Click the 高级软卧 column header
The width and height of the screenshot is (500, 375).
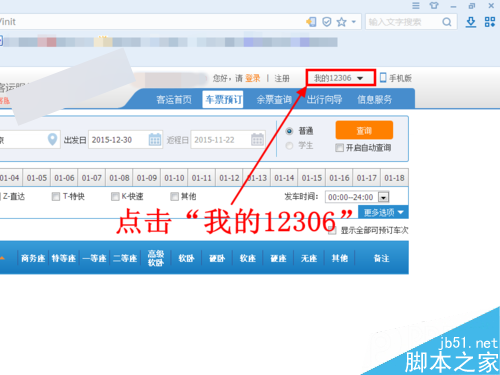156,258
